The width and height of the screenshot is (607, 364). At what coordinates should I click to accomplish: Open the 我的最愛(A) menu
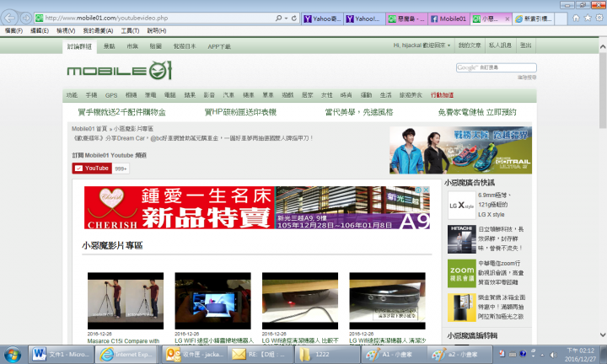tap(98, 30)
